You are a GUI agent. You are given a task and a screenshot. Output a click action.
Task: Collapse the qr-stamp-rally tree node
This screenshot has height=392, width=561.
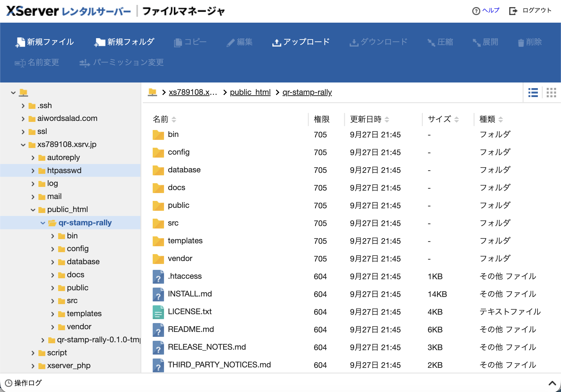click(x=43, y=223)
